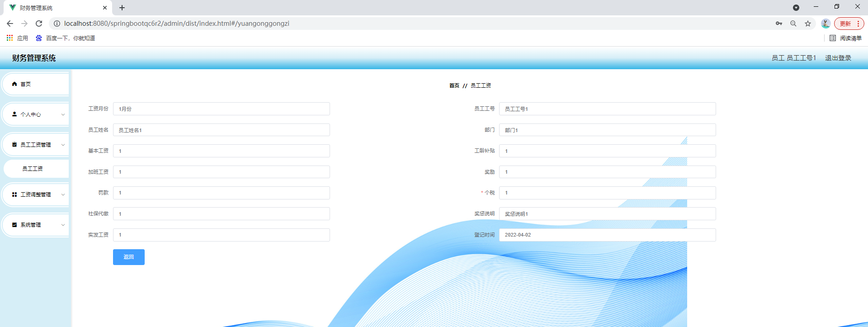Image resolution: width=868 pixels, height=327 pixels.
Task: Click the 首页 breadcrumb link
Action: (x=454, y=85)
